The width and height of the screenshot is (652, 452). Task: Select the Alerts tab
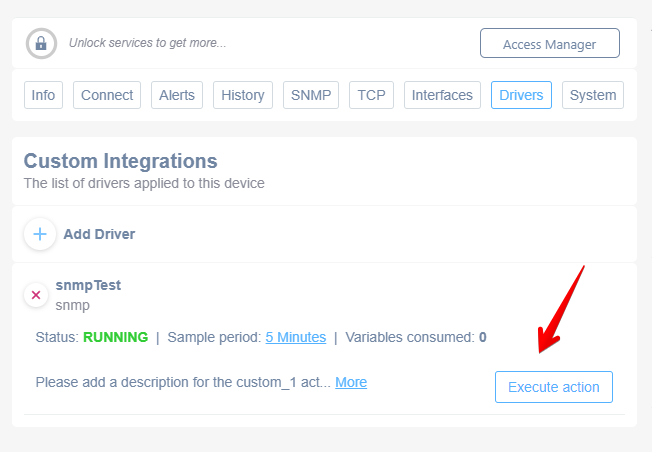[x=177, y=95]
